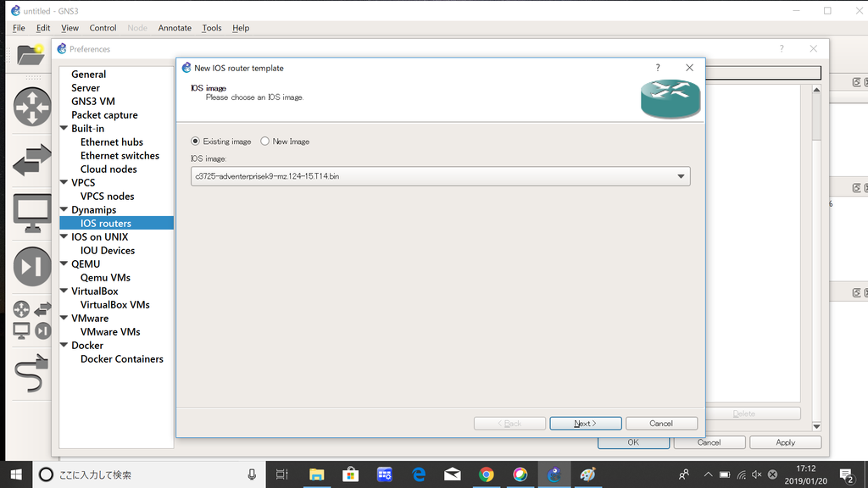This screenshot has width=868, height=488.
Task: Click Next in the IOS template wizard
Action: point(585,424)
